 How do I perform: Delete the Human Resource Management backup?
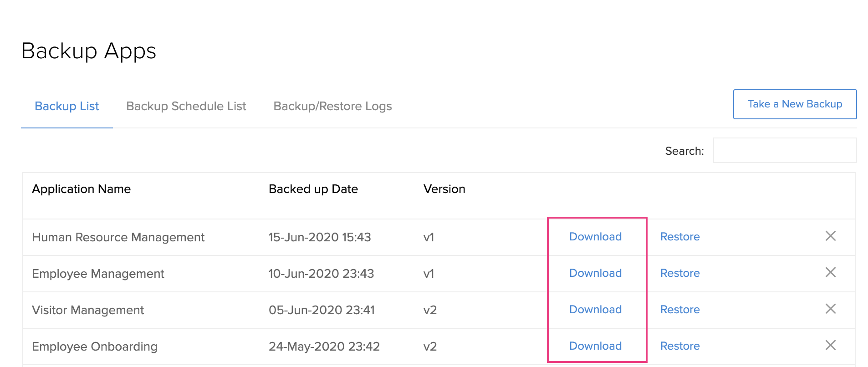[831, 236]
